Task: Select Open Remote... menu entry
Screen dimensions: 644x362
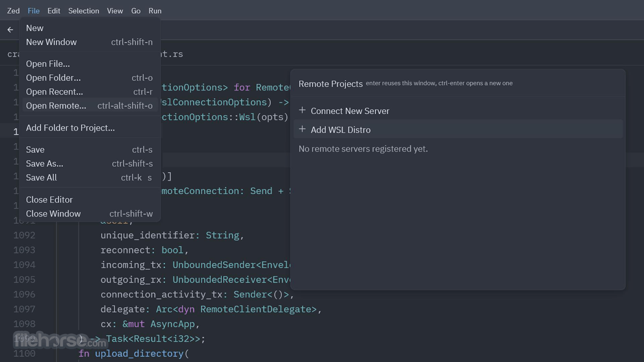Action: coord(89,106)
